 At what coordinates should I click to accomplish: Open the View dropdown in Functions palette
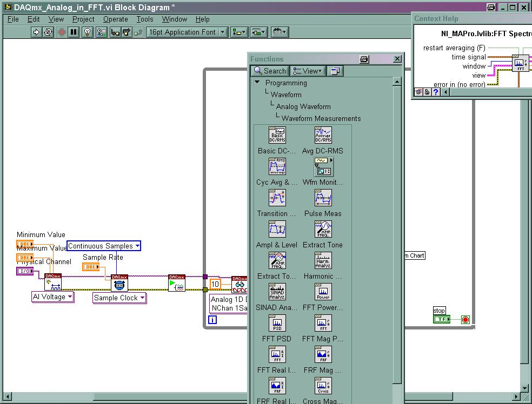308,71
